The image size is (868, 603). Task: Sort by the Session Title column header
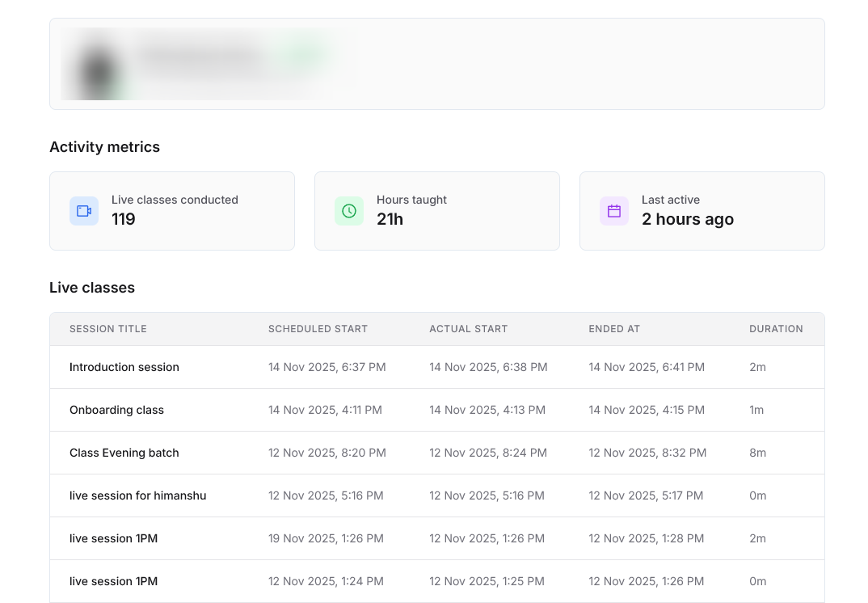click(108, 329)
